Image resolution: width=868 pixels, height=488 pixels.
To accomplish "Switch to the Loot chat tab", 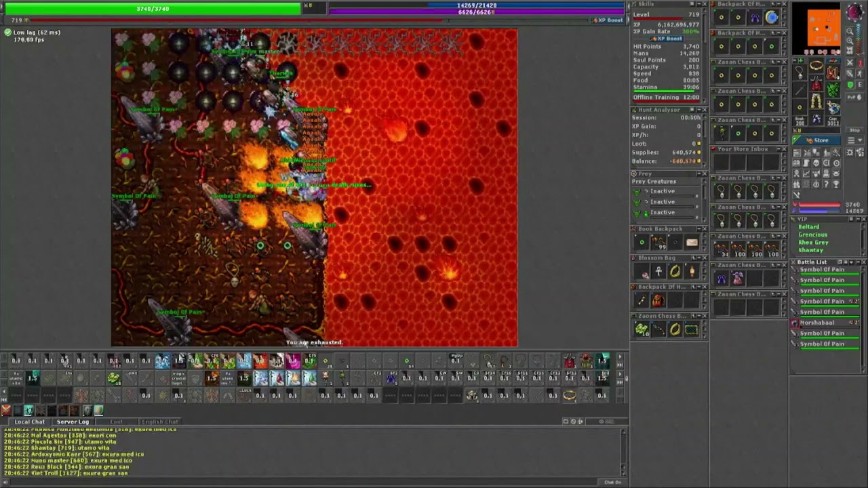I will pos(117,422).
